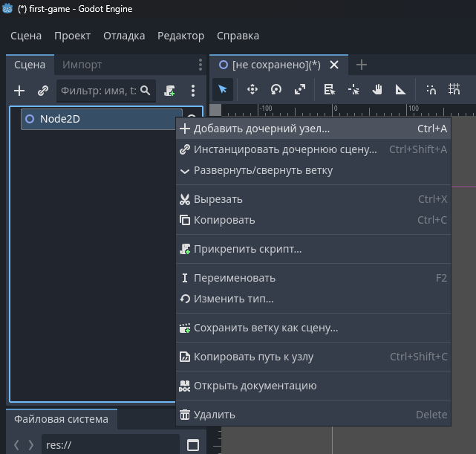This screenshot has width=476, height=454.
Task: Choose 'Развернуть/свернуть ветку' from context menu
Action: click(x=263, y=170)
